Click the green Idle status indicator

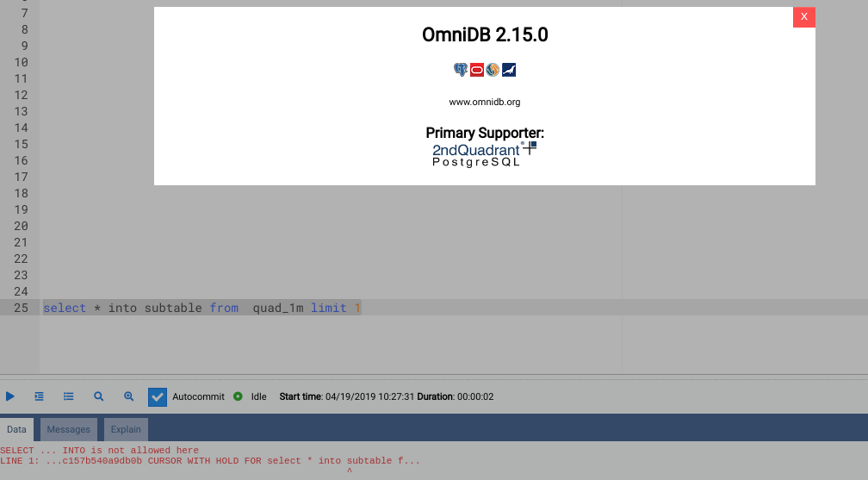coord(238,396)
